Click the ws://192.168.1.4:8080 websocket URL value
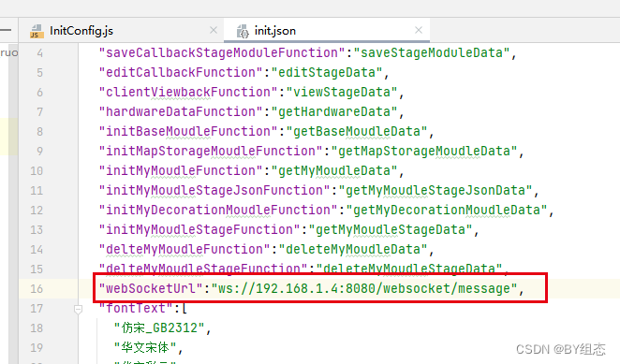620x364 pixels. (364, 288)
